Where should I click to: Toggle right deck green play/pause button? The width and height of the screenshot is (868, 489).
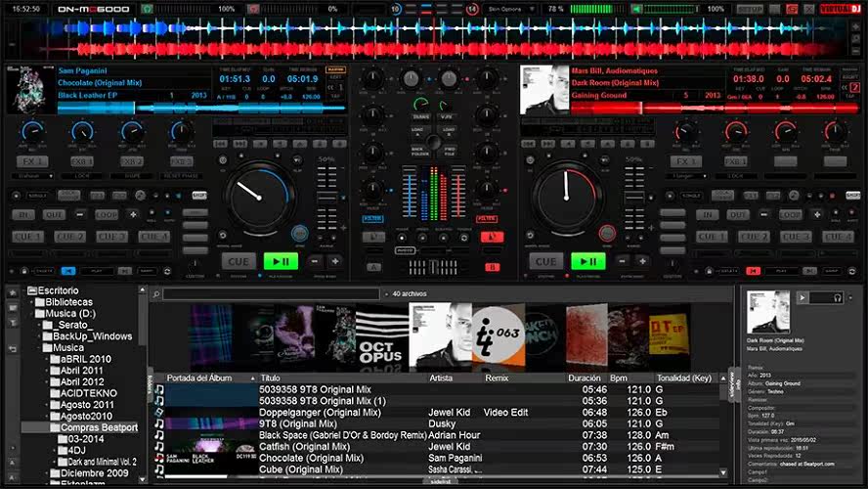(x=587, y=261)
